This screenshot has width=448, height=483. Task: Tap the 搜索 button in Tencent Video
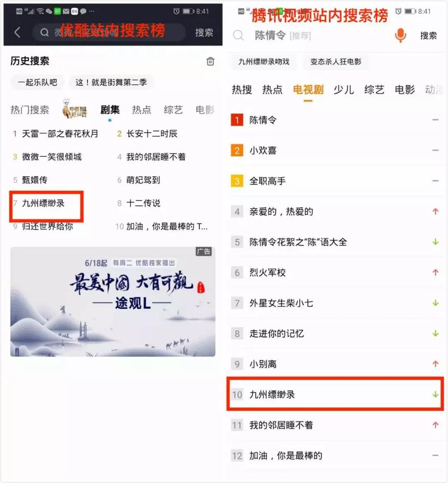pyautogui.click(x=428, y=36)
